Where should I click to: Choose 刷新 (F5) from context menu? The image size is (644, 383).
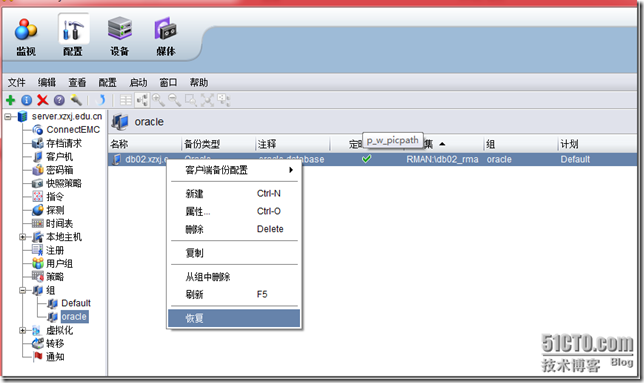pos(234,294)
